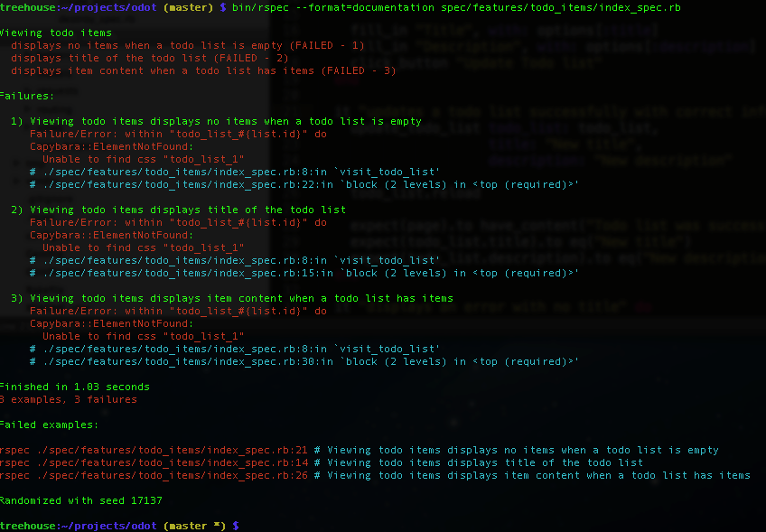
Task: Click the 'Failures:' label
Action: point(27,96)
